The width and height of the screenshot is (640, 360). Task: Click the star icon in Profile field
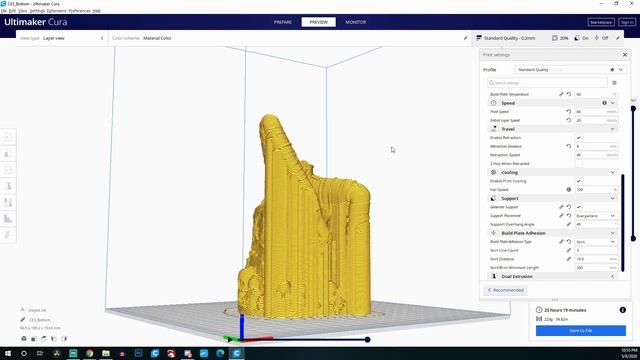[x=612, y=70]
